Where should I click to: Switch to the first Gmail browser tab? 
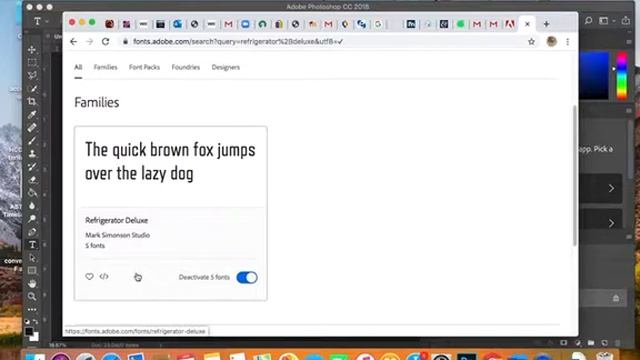pos(228,24)
